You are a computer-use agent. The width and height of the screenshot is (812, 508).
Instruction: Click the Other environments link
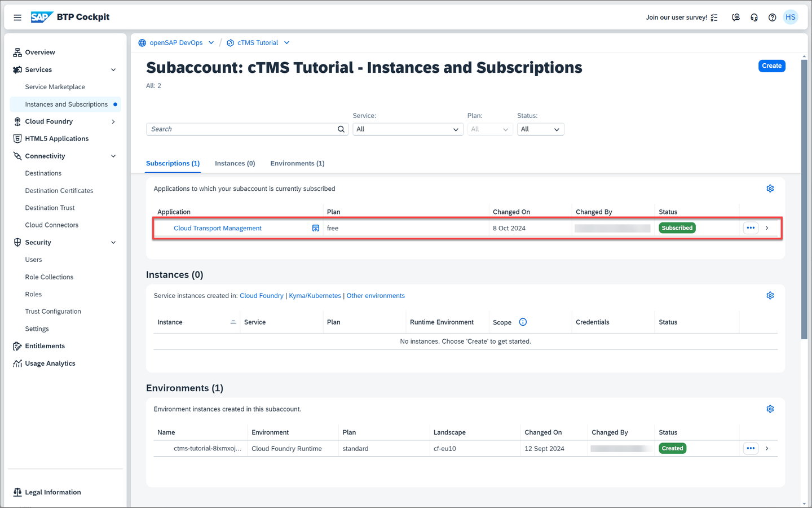point(376,296)
